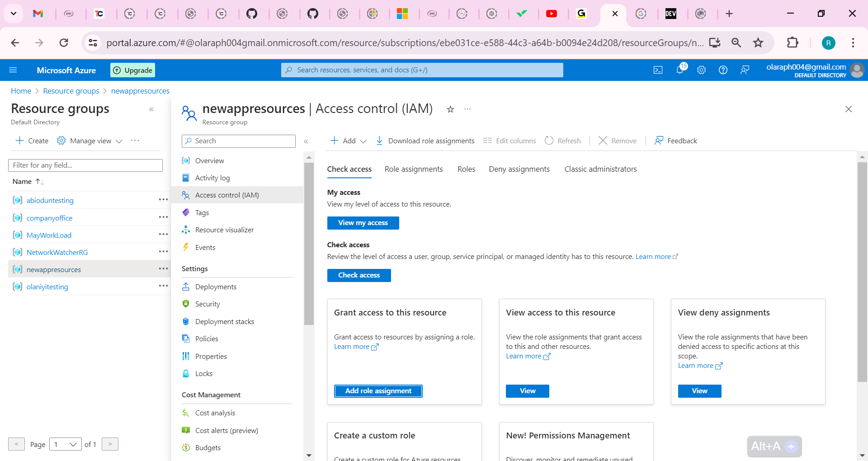Click the Upgrade button
The height and width of the screenshot is (461, 868).
(x=132, y=70)
